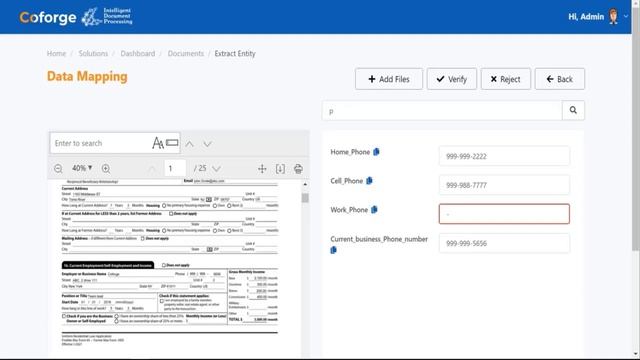
Task: Go back using Back button
Action: tap(560, 79)
